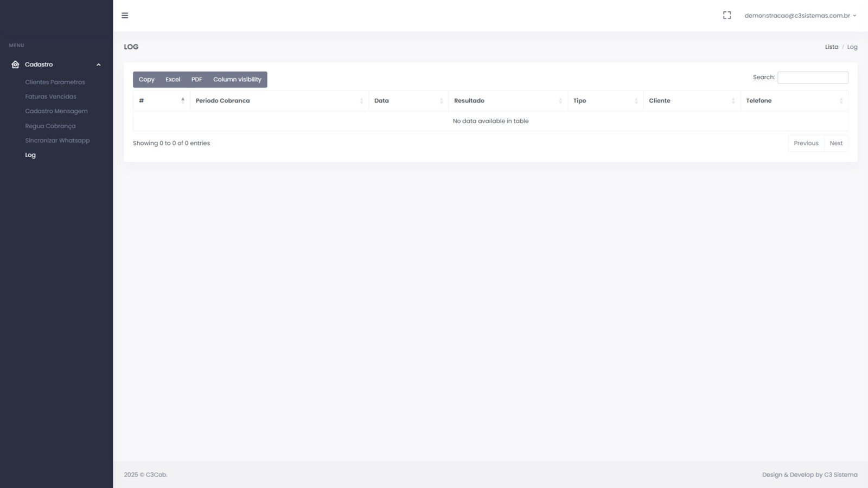The image size is (868, 488).
Task: Open Clientes Parametros menu item
Action: pos(55,82)
